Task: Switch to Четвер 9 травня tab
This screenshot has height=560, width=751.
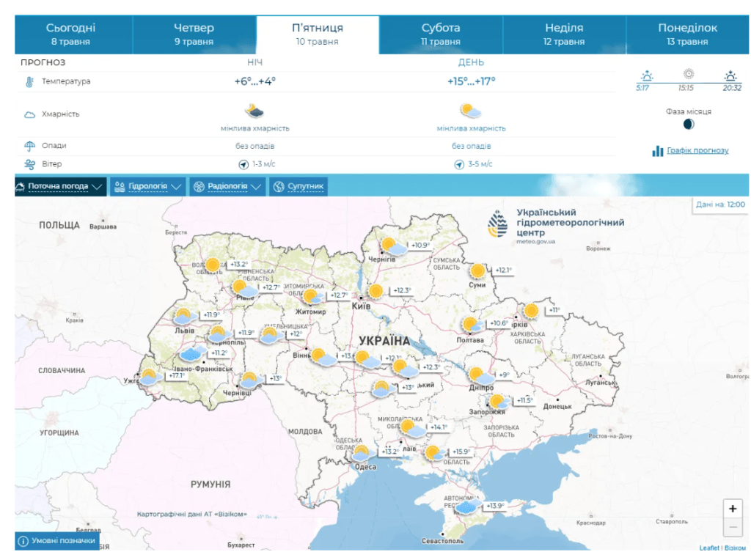Action: coord(194,34)
